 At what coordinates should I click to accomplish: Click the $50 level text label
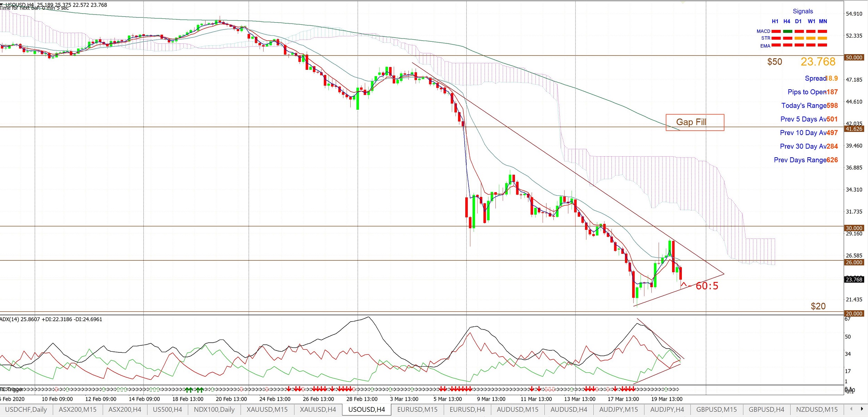775,62
